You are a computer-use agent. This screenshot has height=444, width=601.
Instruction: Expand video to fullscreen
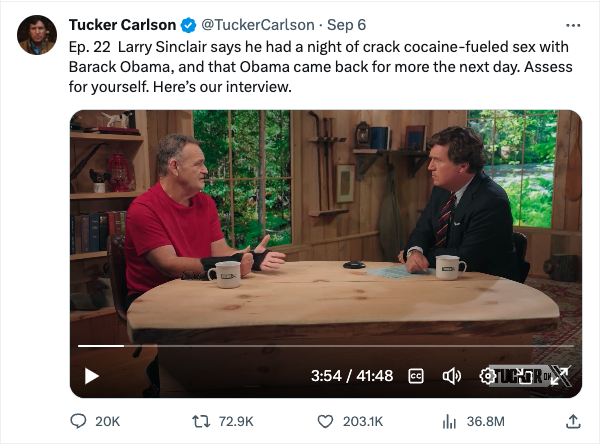click(561, 376)
